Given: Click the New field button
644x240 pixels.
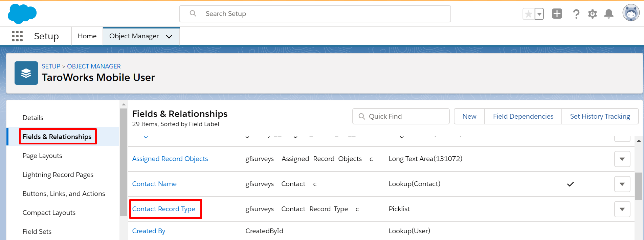Looking at the screenshot, I should point(469,116).
